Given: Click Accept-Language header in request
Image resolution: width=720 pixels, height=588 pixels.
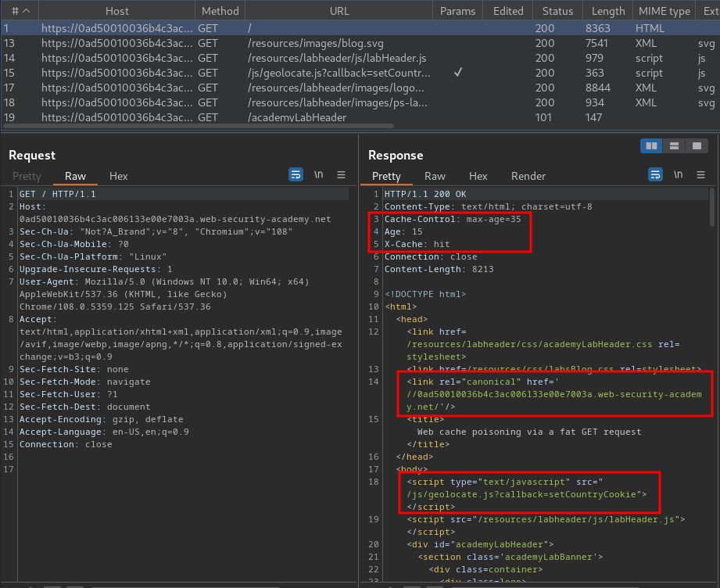Looking at the screenshot, I should tap(104, 432).
